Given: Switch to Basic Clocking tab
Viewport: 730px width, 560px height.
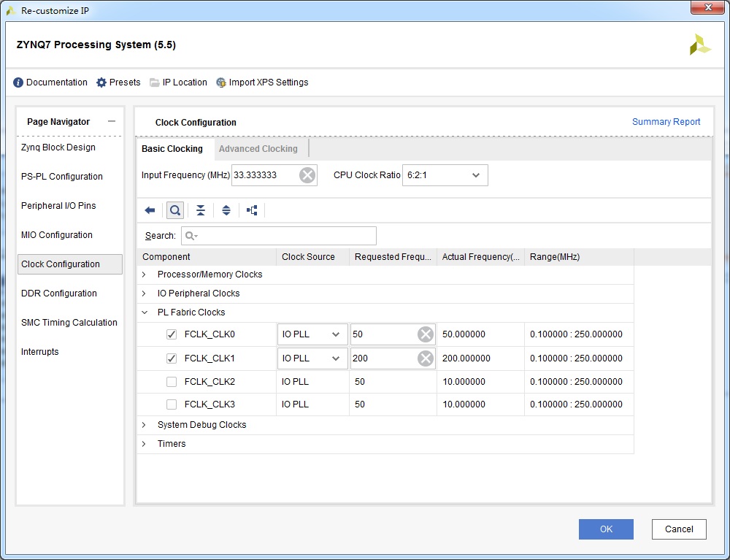Looking at the screenshot, I should coord(172,149).
